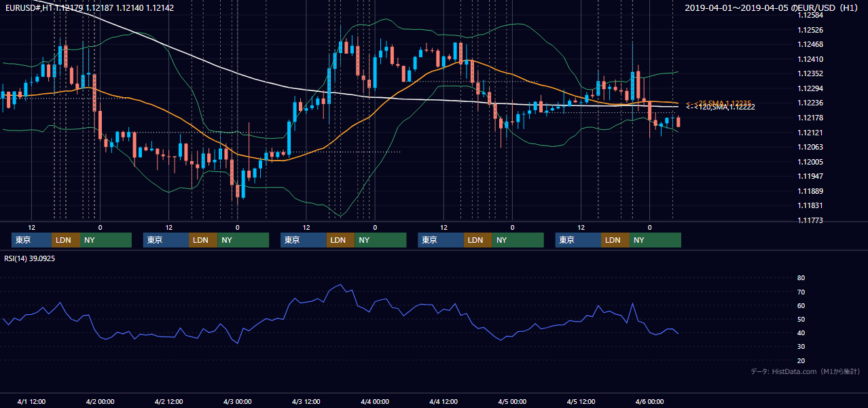Click the April 5 NY session block
This screenshot has width=868, height=408.
tap(655, 240)
